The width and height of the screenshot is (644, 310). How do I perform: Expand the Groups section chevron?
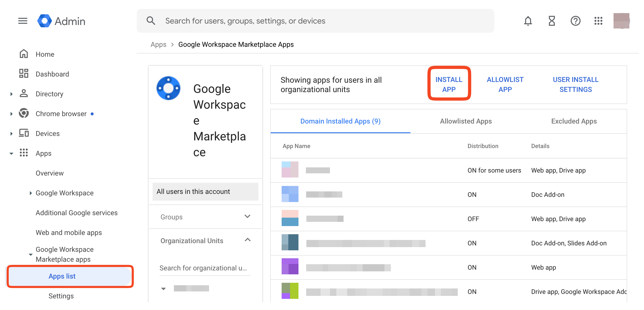(247, 216)
